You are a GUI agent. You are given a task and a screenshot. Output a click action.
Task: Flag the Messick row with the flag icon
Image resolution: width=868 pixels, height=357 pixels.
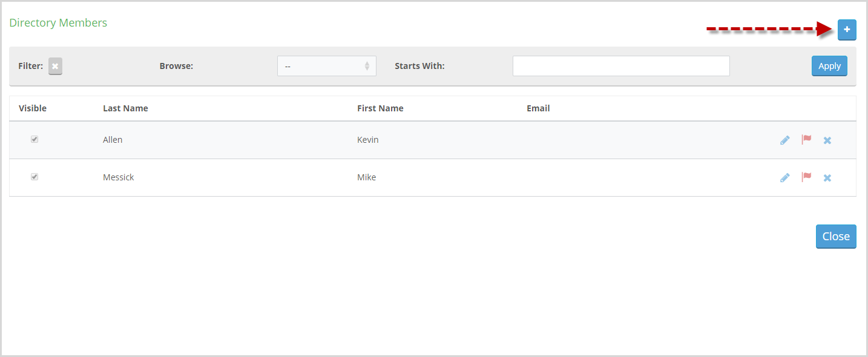point(806,177)
